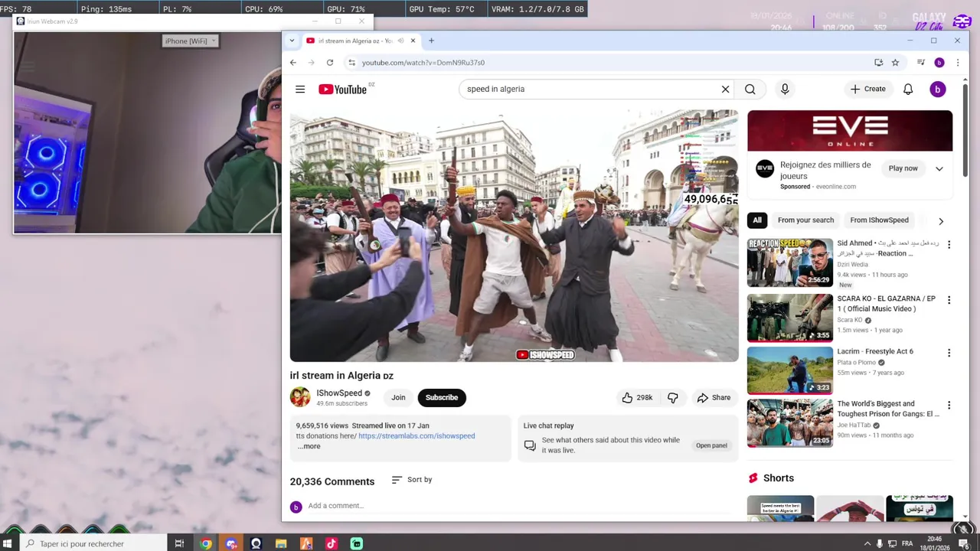This screenshot has width=980, height=551.
Task: Open browser media control icon
Action: (921, 63)
